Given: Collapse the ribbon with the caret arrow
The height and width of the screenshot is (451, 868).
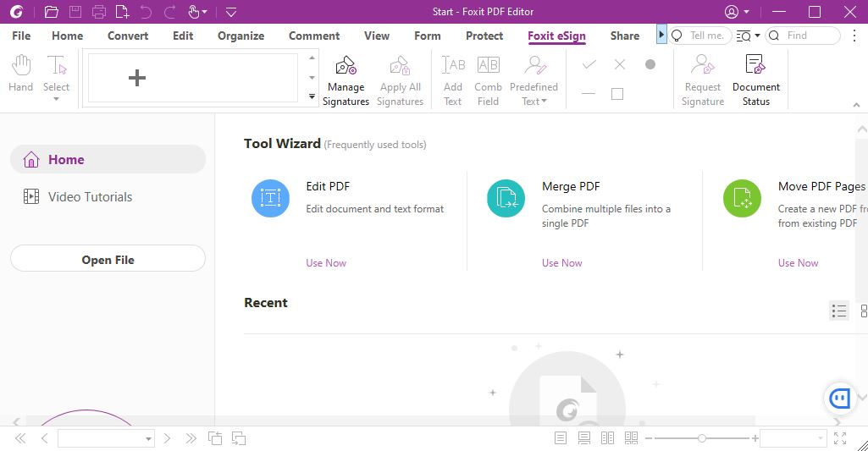Looking at the screenshot, I should click(x=856, y=105).
